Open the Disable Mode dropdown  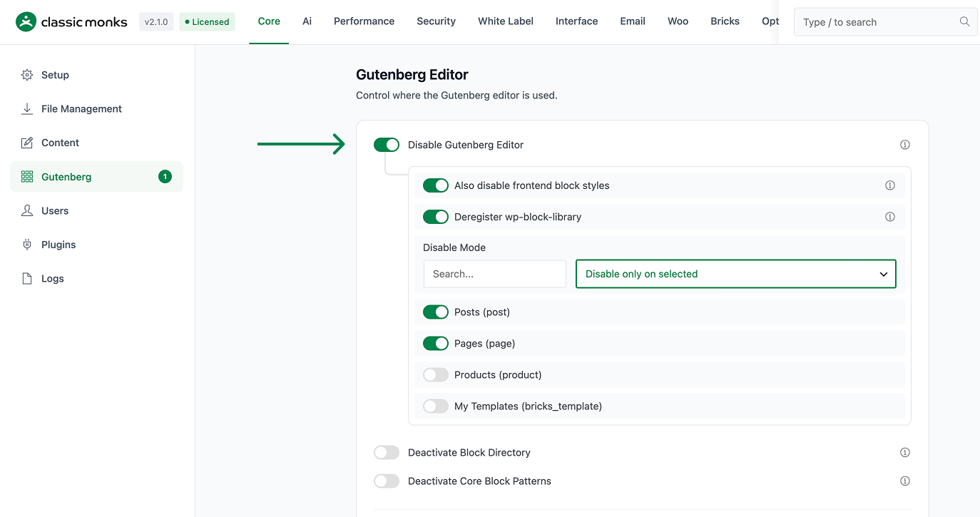pyautogui.click(x=735, y=274)
